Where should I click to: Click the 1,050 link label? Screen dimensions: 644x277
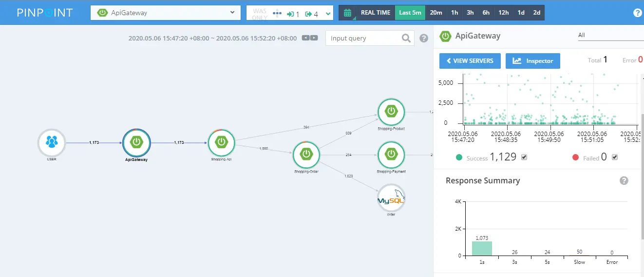coord(264,148)
